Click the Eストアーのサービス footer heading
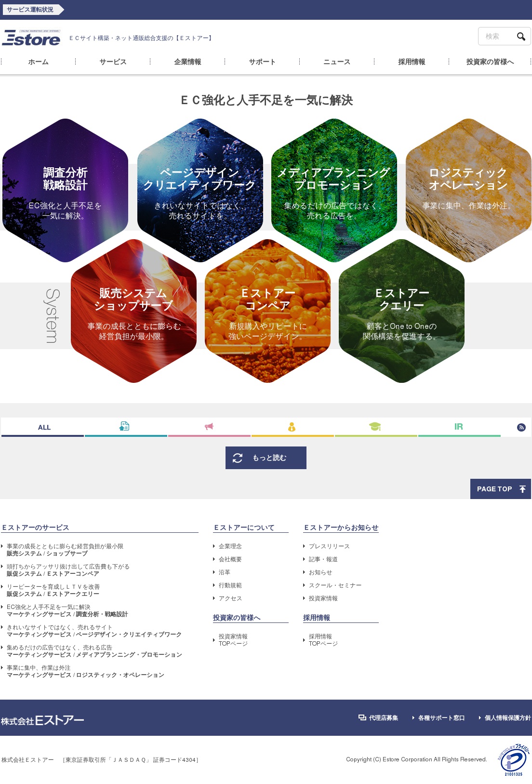Viewport: 532px width, 784px height. pyautogui.click(x=36, y=528)
